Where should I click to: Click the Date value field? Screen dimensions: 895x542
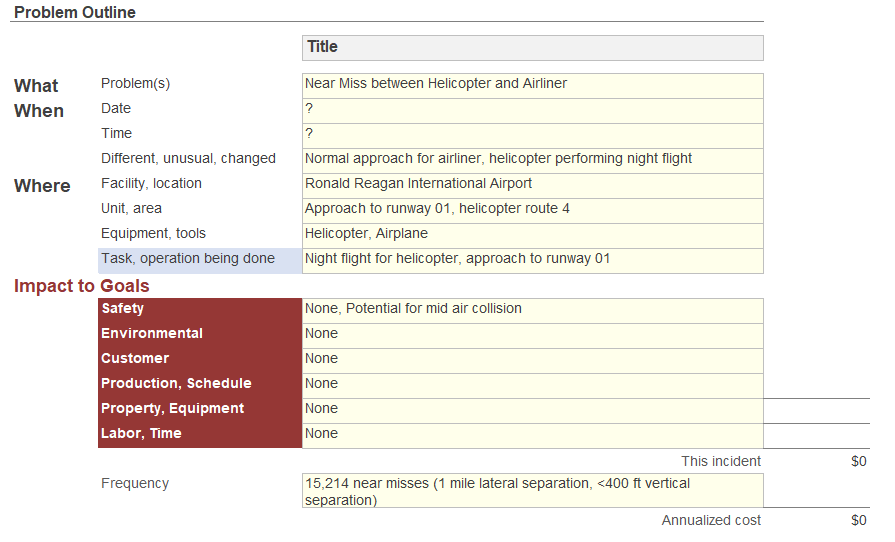pyautogui.click(x=532, y=110)
